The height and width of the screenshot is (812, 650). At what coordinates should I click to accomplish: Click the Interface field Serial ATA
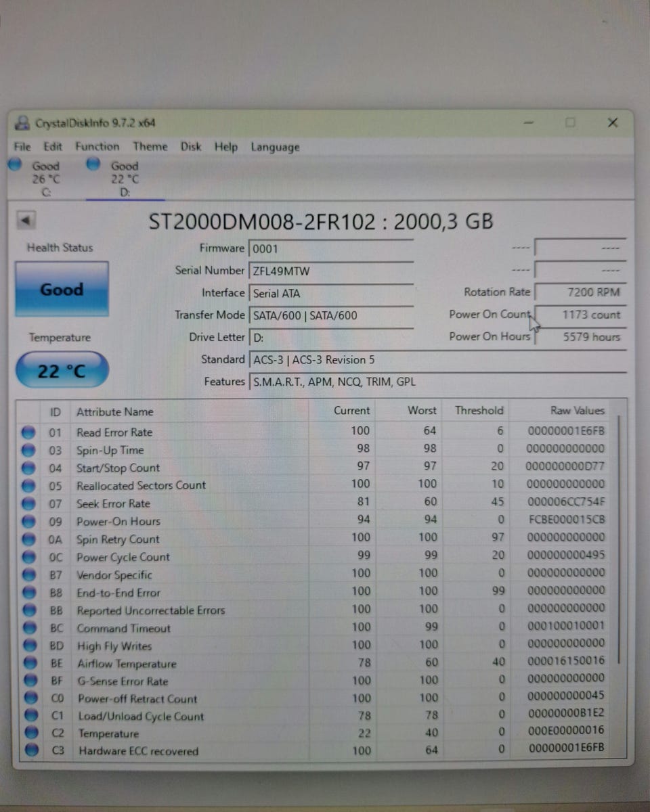click(331, 294)
